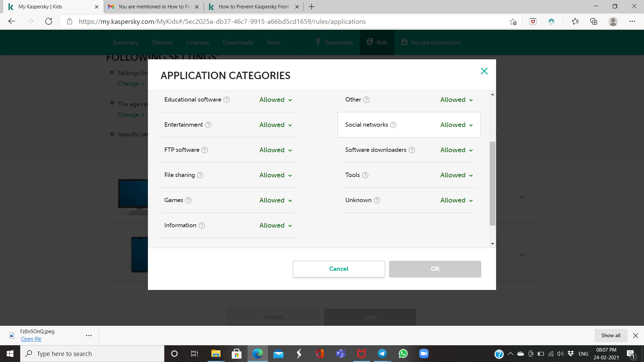Click the browser refresh icon

[49, 21]
